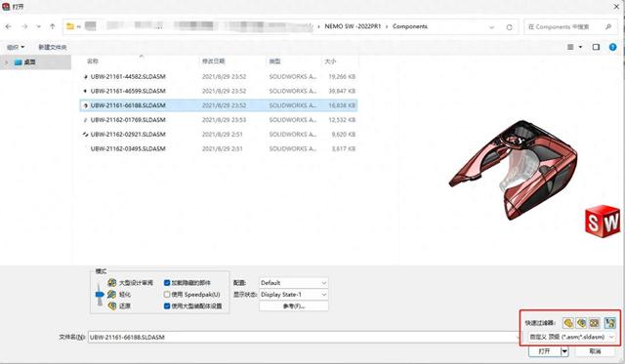The height and width of the screenshot is (364, 625).
Task: Select the 轻化 lightweight mode icon
Action: click(112, 295)
